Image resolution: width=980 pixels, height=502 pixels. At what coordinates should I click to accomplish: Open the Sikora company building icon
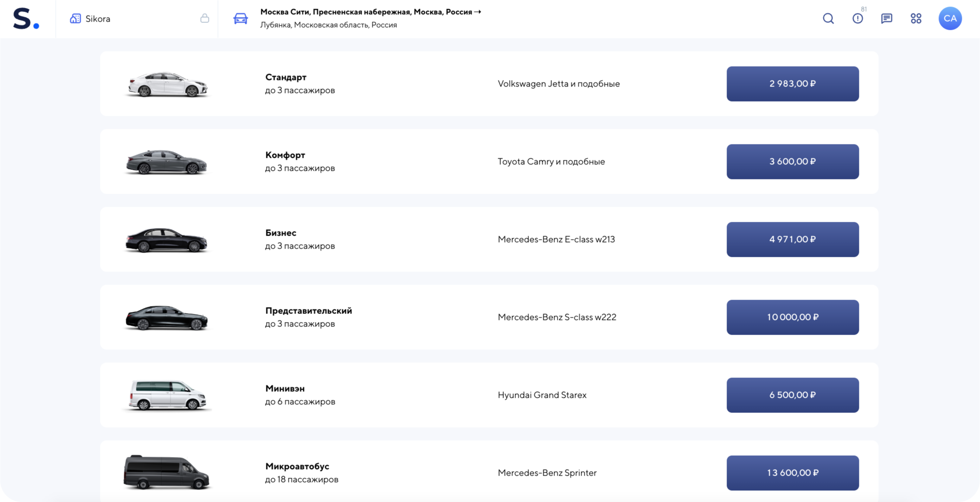[75, 19]
